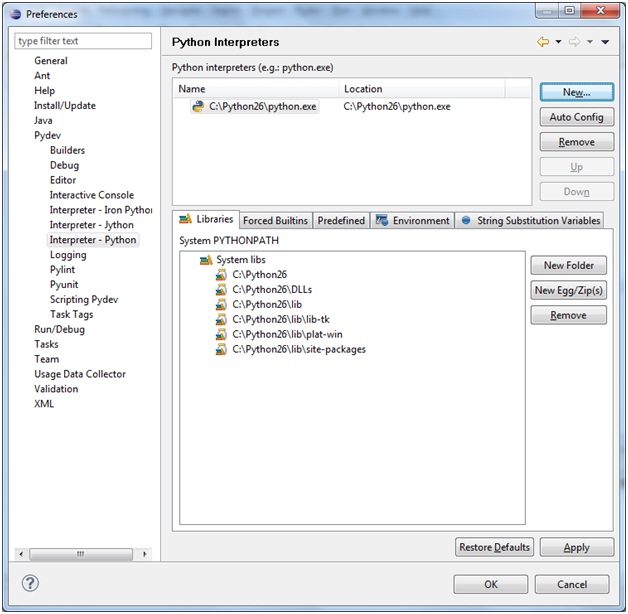
Task: Click the back navigation arrow icon
Action: (x=543, y=42)
